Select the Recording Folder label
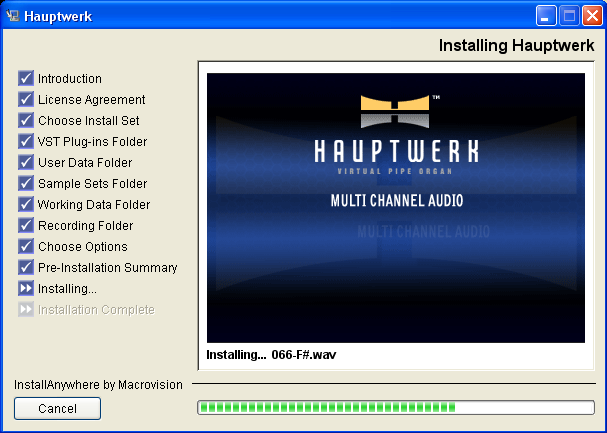This screenshot has width=607, height=433. [86, 225]
